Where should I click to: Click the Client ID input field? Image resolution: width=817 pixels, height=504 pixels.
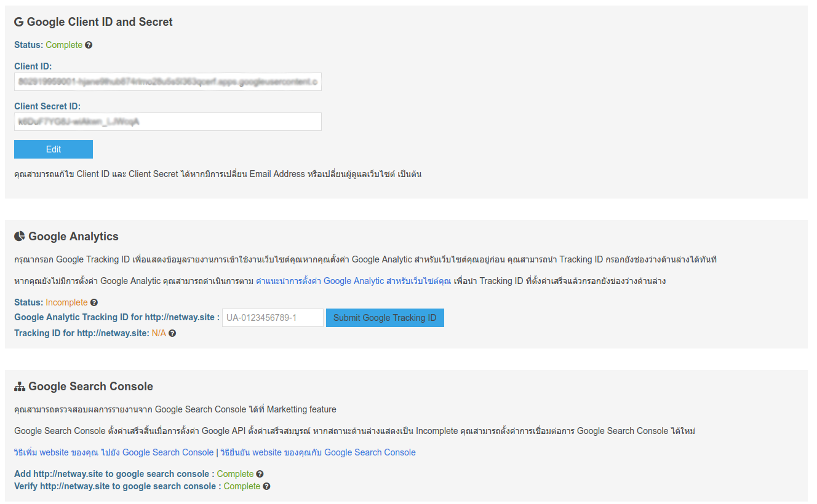pyautogui.click(x=168, y=82)
